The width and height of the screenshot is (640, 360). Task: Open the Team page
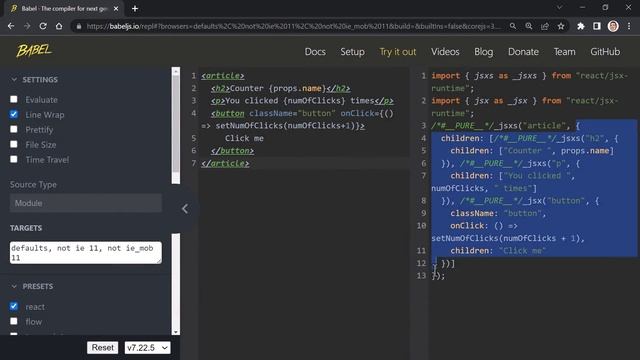pos(564,52)
